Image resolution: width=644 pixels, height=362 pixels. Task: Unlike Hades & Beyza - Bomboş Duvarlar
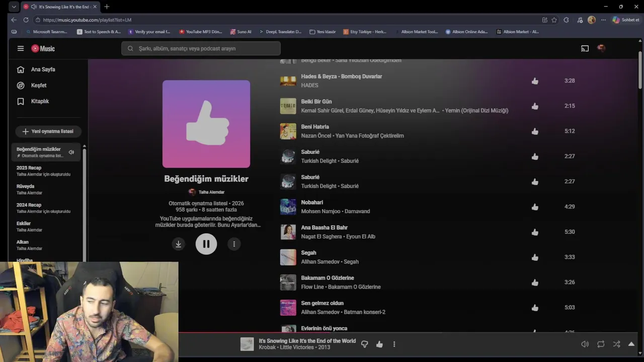coord(535,81)
